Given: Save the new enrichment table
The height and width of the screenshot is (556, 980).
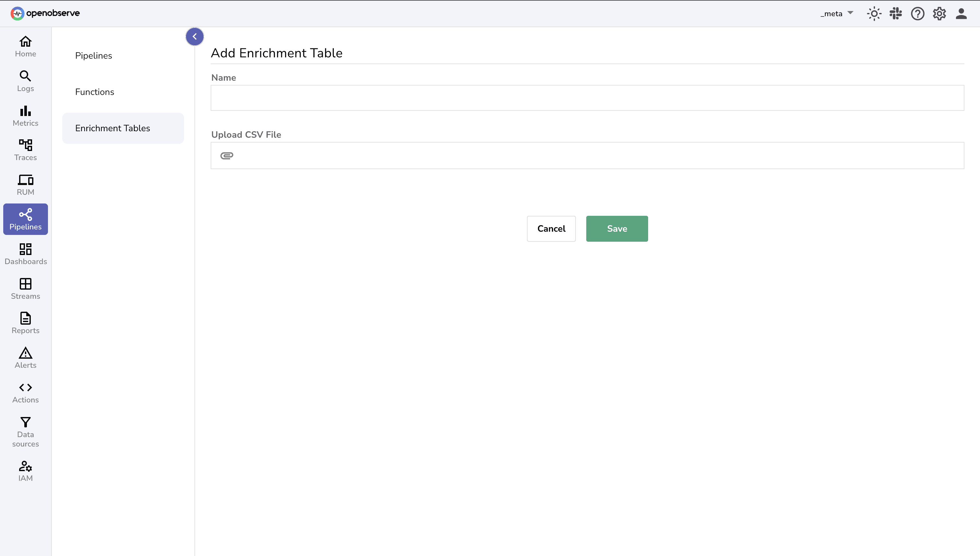Looking at the screenshot, I should coord(616,228).
